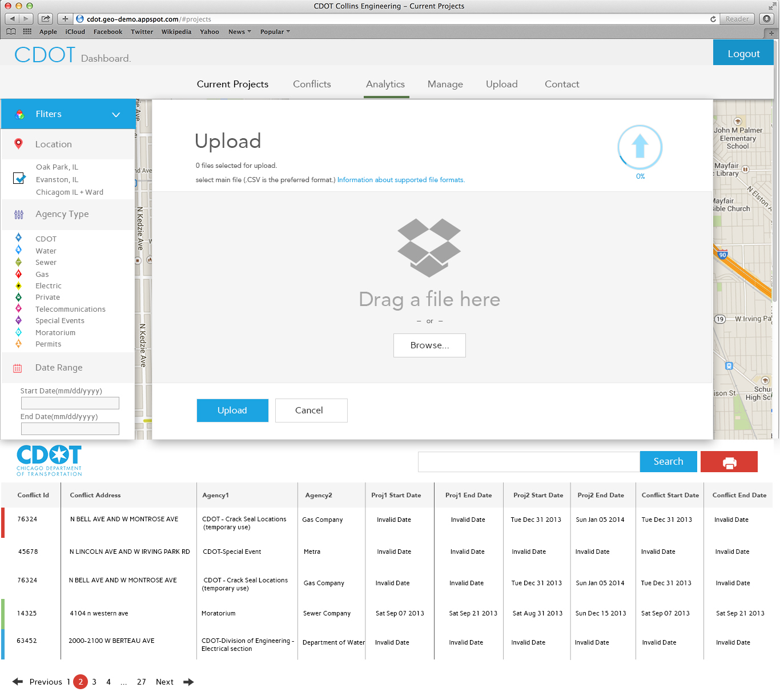Click the blue upload arrow progress icon
The width and height of the screenshot is (780, 700).
pyautogui.click(x=640, y=147)
